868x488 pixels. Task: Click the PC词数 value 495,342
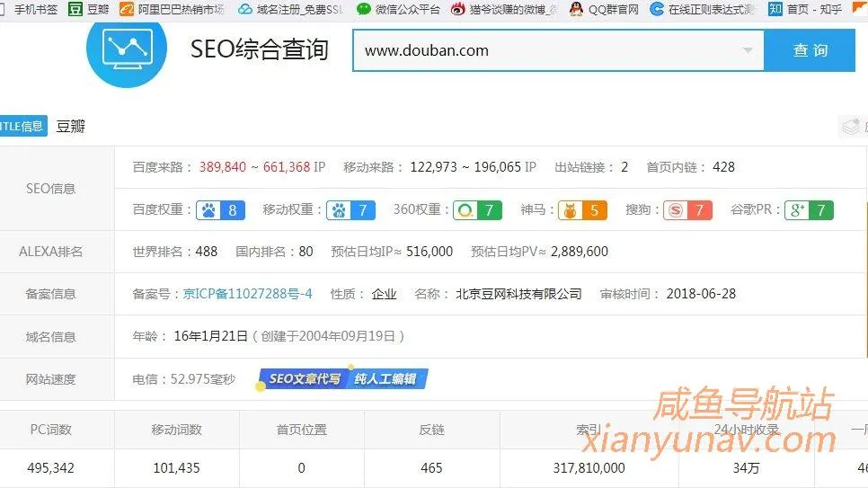(x=51, y=468)
